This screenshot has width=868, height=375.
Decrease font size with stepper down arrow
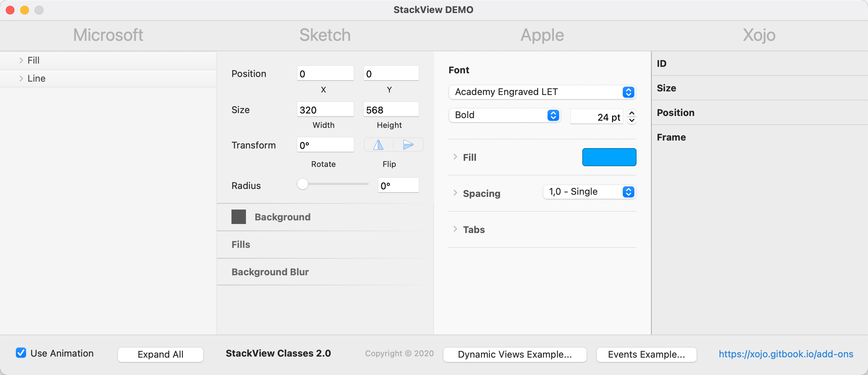coord(632,120)
